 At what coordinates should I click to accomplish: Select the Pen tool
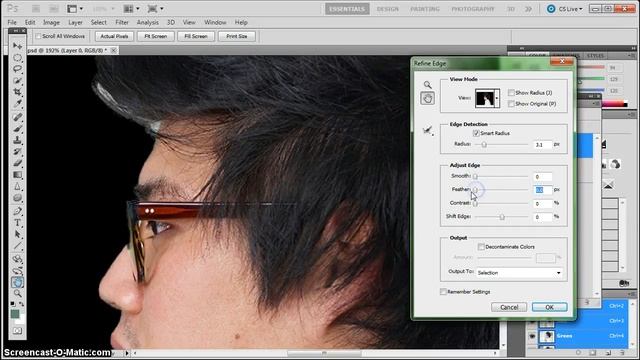point(17,211)
